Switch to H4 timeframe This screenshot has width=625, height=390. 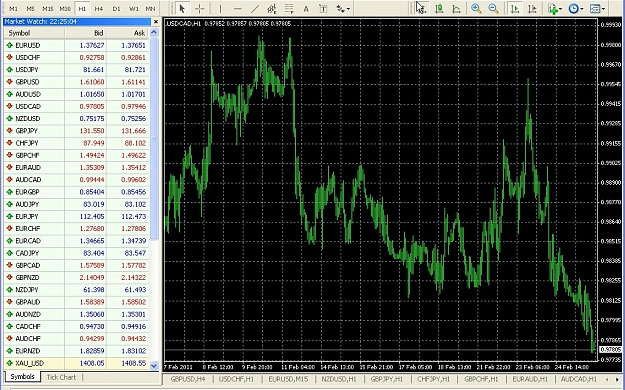click(x=99, y=8)
